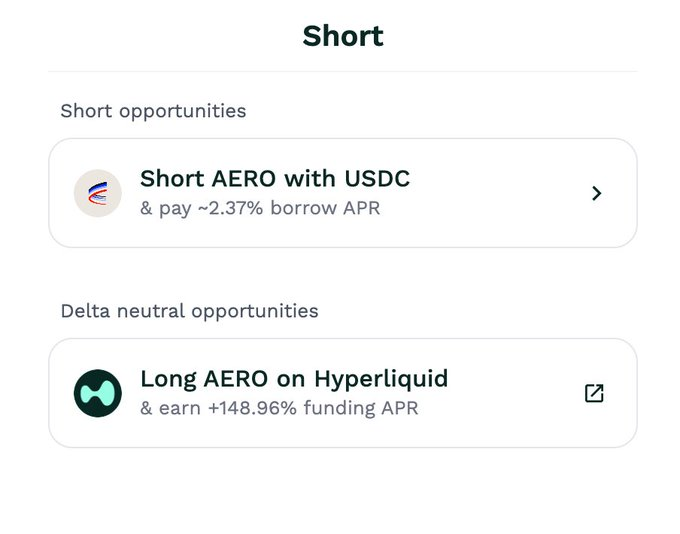This screenshot has width=680, height=534.
Task: Click the 2.37% borrow rate value
Action: coord(236,209)
